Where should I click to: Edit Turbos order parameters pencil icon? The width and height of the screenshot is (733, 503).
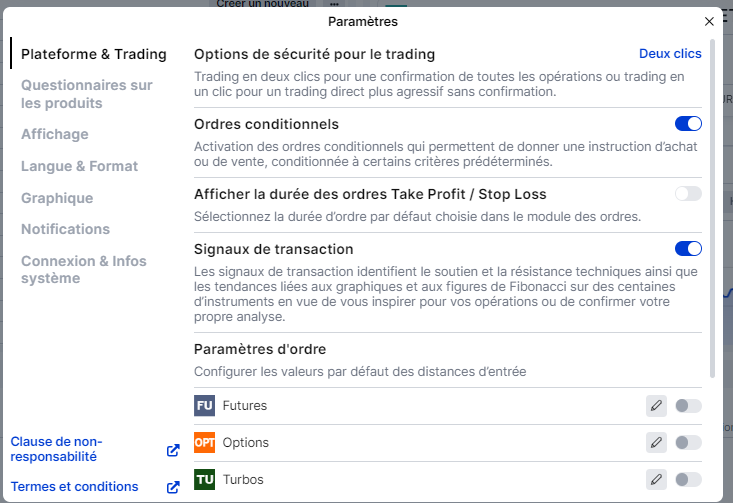[656, 479]
